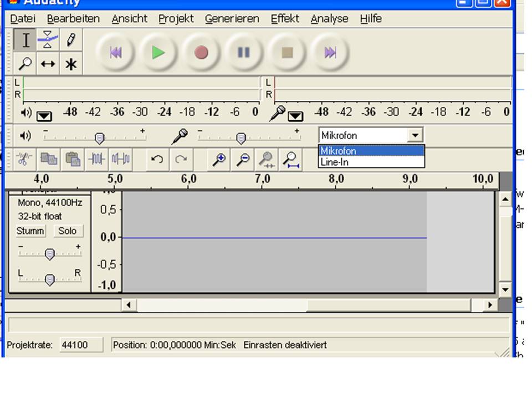The width and height of the screenshot is (532, 399).
Task: Select the Multi-tool asterisk mode
Action: (x=70, y=63)
